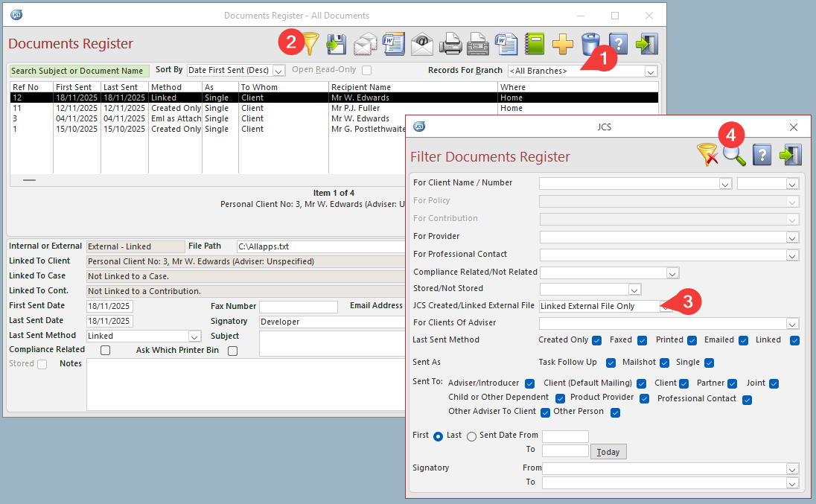Open the Sort By dropdown
The width and height of the screenshot is (816, 504).
coord(279,71)
